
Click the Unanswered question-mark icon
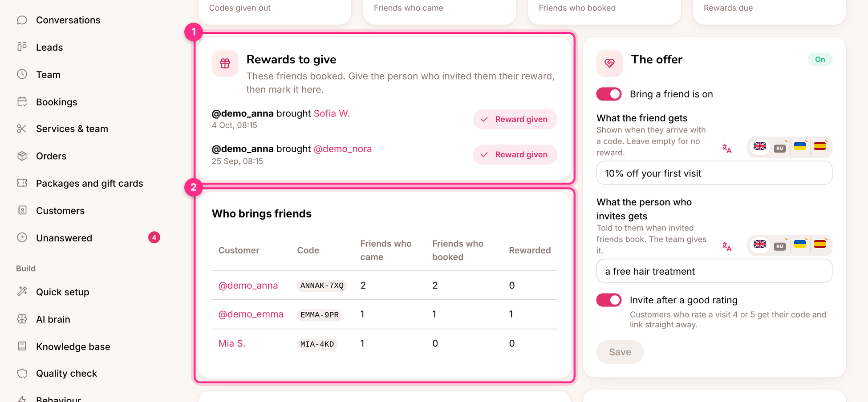pos(22,237)
